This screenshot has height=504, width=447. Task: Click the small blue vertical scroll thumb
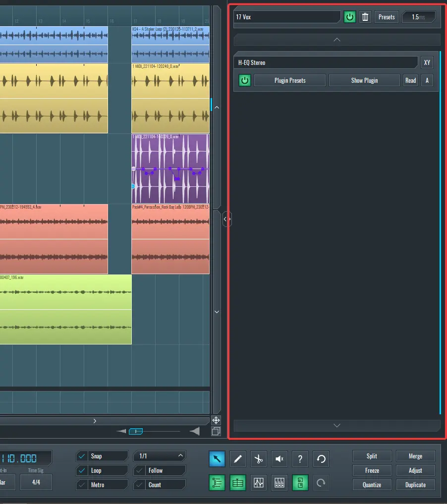point(211,105)
